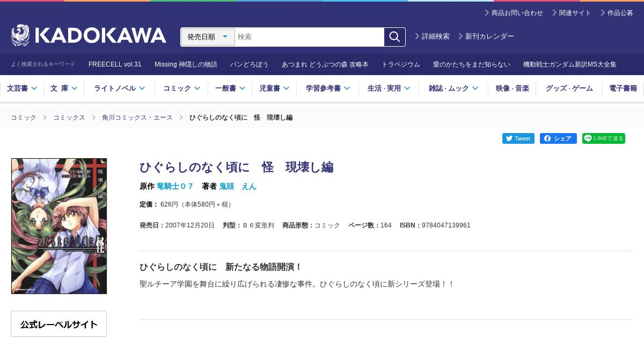Expand the 雑誌・ムック menu
The image size is (644, 338).
point(452,89)
